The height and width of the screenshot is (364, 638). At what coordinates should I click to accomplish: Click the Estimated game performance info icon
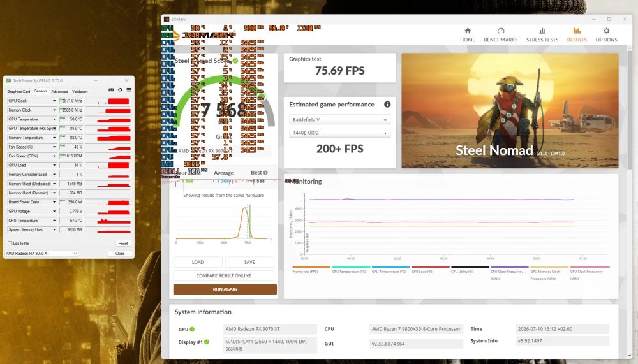[x=387, y=105]
